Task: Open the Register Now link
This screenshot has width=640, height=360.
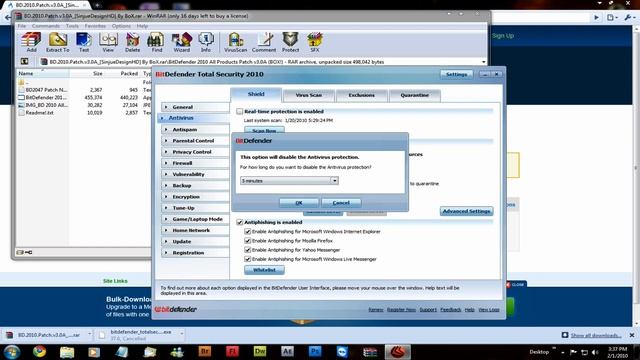Action: point(401,310)
